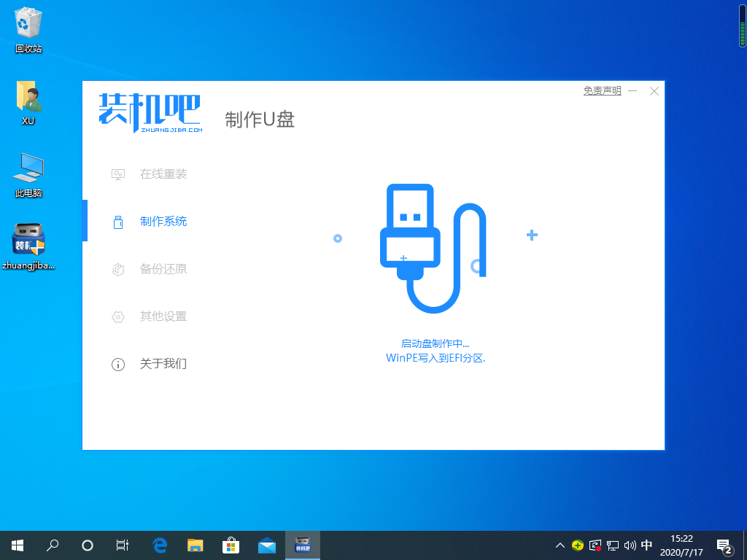Open File Explorer from the taskbar
Viewport: 747px width, 560px height.
(x=196, y=545)
